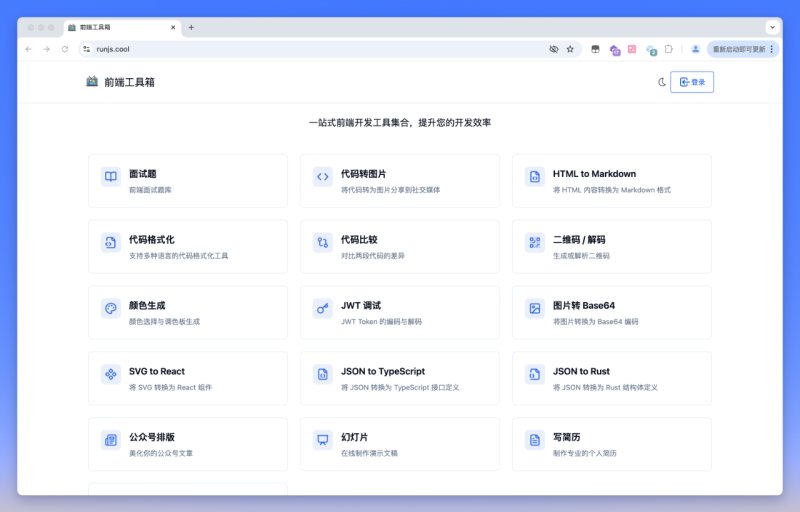
Task: Bookmark page with the star icon
Action: tap(570, 49)
